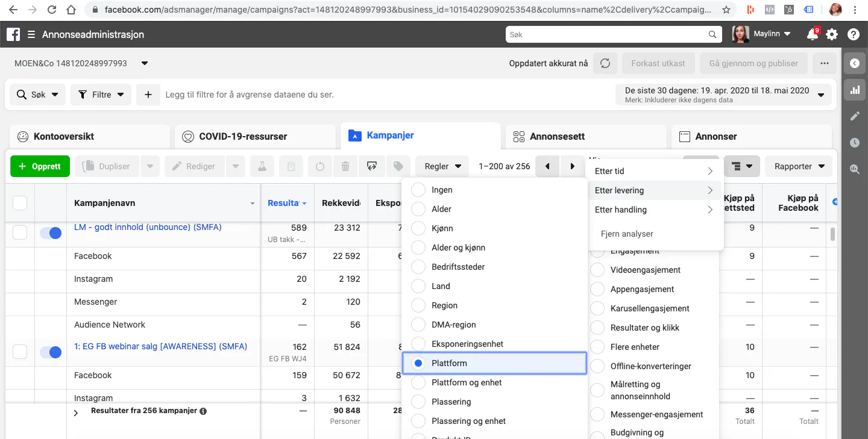Click Fjern analyser in the menu
The width and height of the screenshot is (868, 439).
click(x=627, y=234)
